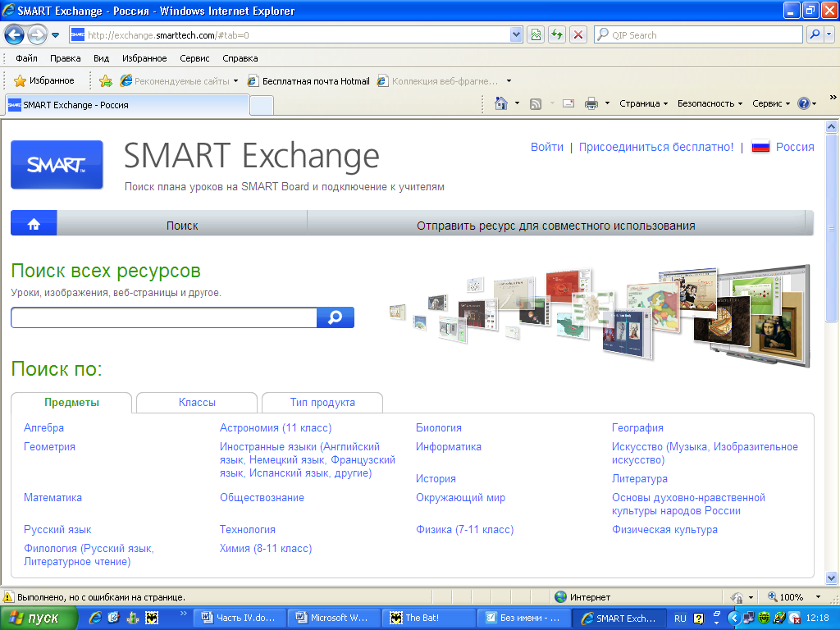Open a new blank browser tab
The image size is (840, 630).
(262, 106)
